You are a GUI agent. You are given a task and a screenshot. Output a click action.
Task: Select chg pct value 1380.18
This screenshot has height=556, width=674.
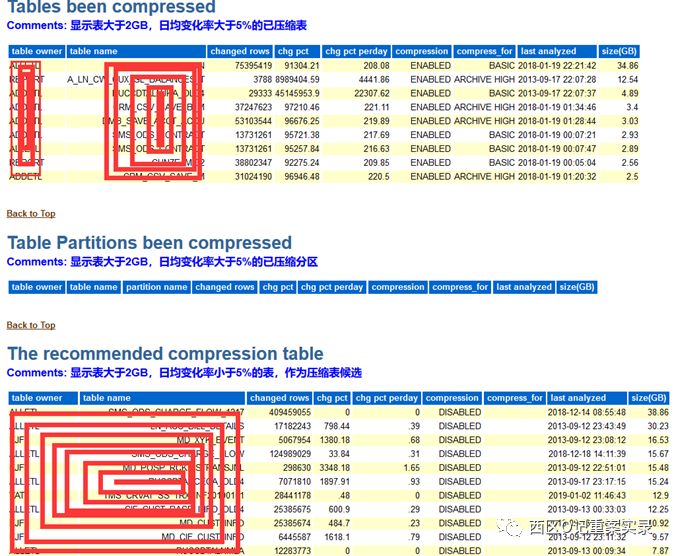(x=334, y=440)
